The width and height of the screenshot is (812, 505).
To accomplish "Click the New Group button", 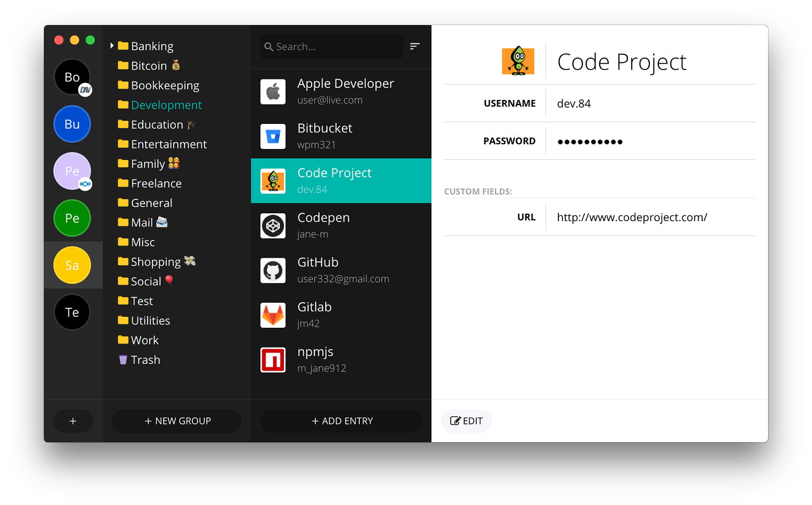I will [x=177, y=421].
